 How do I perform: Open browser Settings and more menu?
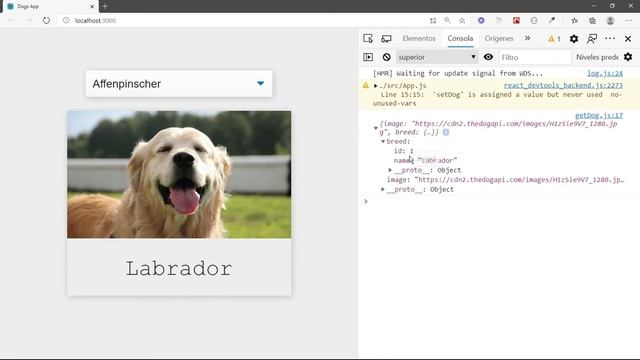click(x=629, y=20)
